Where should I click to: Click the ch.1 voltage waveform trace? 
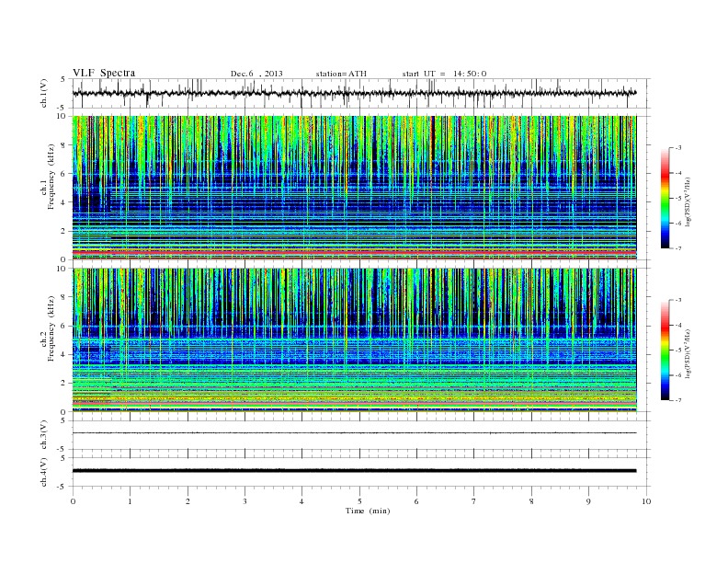click(354, 93)
